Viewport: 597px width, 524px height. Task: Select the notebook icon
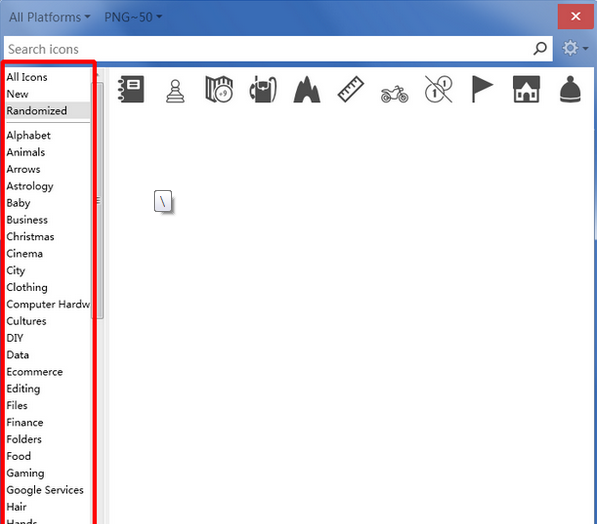131,89
